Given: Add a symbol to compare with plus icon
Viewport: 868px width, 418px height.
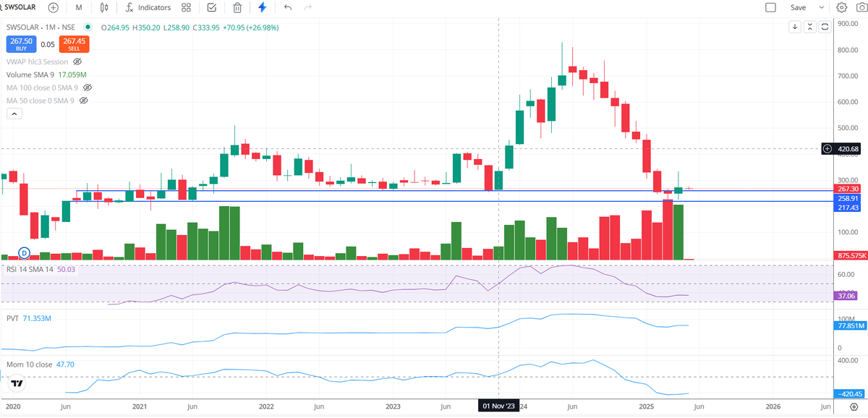Looking at the screenshot, I should [x=54, y=7].
